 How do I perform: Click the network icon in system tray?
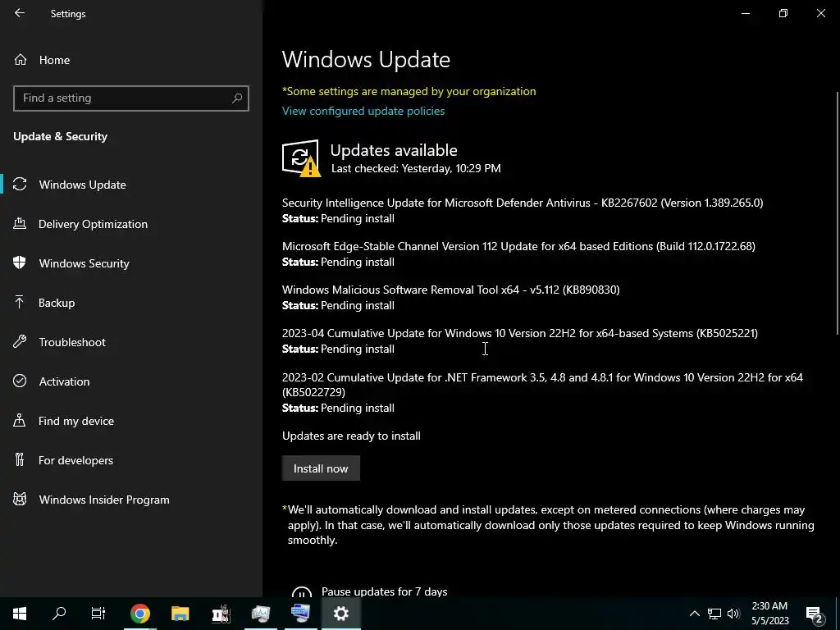click(714, 614)
